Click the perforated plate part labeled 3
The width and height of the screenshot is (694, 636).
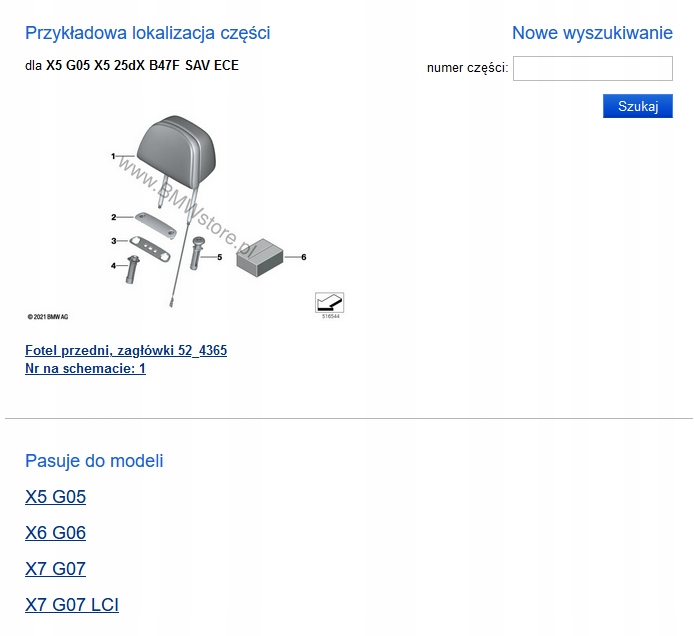(150, 249)
